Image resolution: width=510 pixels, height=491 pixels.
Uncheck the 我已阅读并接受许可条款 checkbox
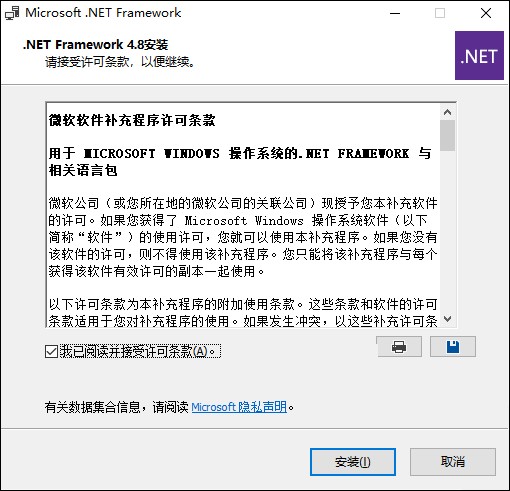[51, 351]
